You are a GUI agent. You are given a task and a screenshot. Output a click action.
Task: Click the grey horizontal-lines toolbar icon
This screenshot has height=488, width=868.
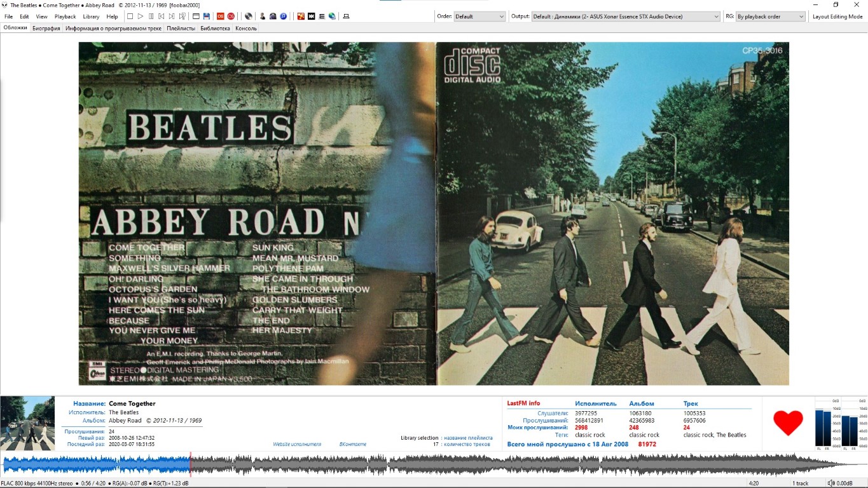click(322, 17)
